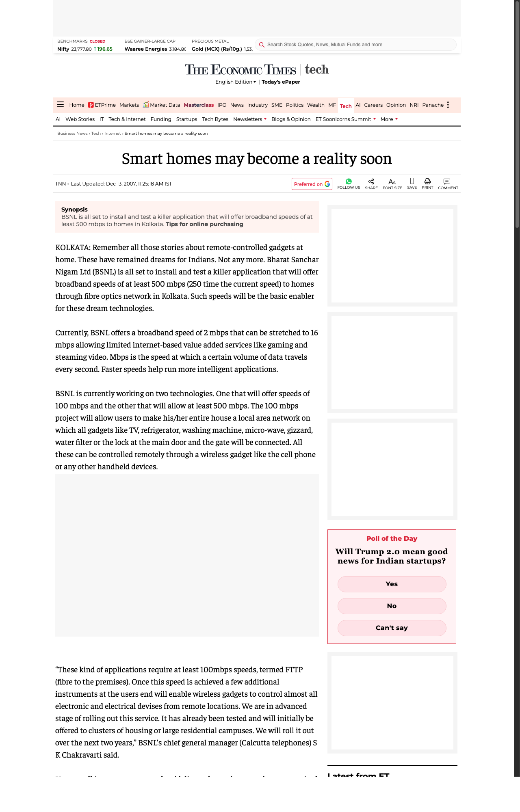
Task: Open the Startups sub-menu item
Action: 186,119
